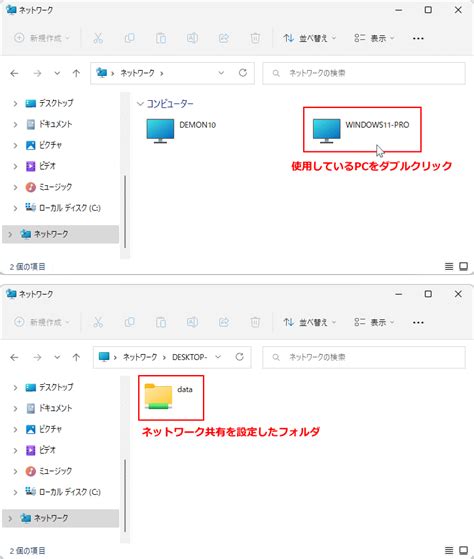
Task: Open 表示 view dropdown in lower window
Action: click(374, 322)
